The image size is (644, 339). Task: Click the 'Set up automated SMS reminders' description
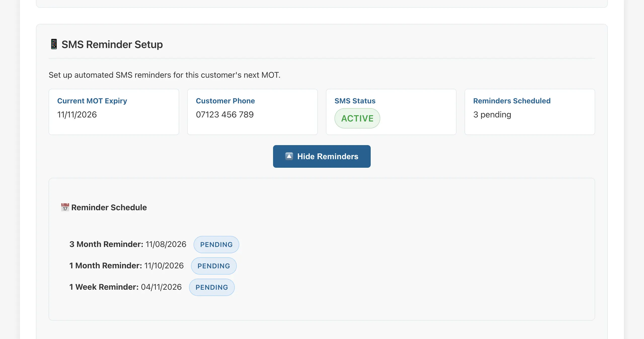coord(164,75)
